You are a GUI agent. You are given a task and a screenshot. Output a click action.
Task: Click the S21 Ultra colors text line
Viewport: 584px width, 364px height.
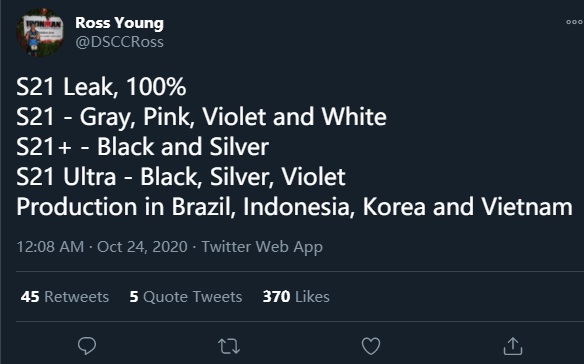coord(181,177)
